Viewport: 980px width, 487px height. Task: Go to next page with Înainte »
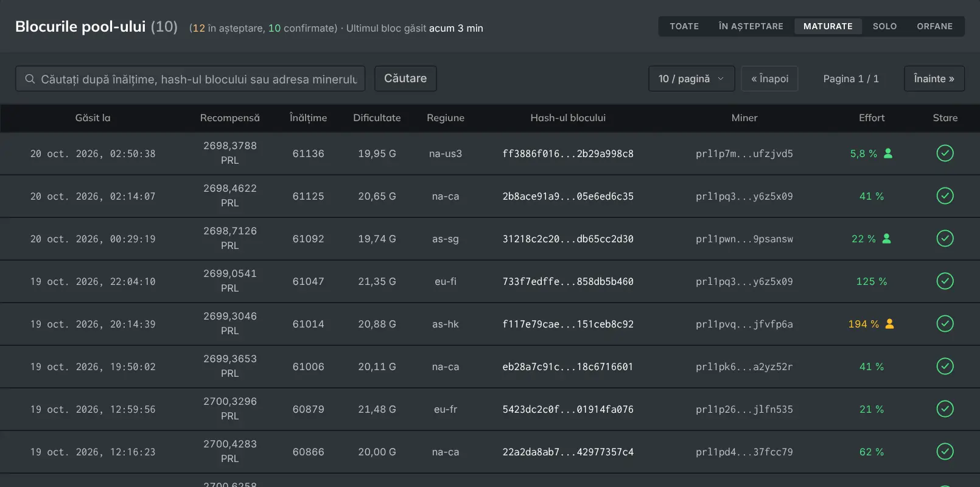934,79
